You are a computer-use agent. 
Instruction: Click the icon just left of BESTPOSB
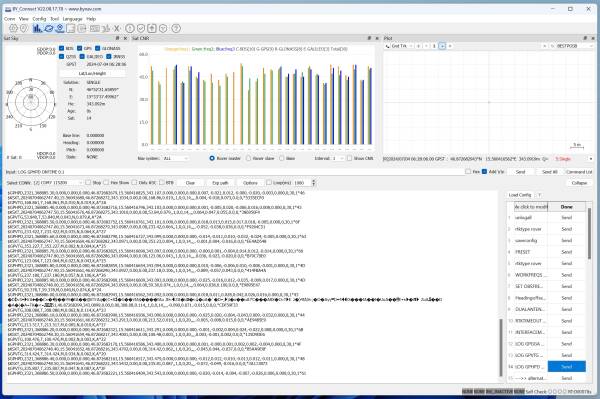tap(552, 46)
